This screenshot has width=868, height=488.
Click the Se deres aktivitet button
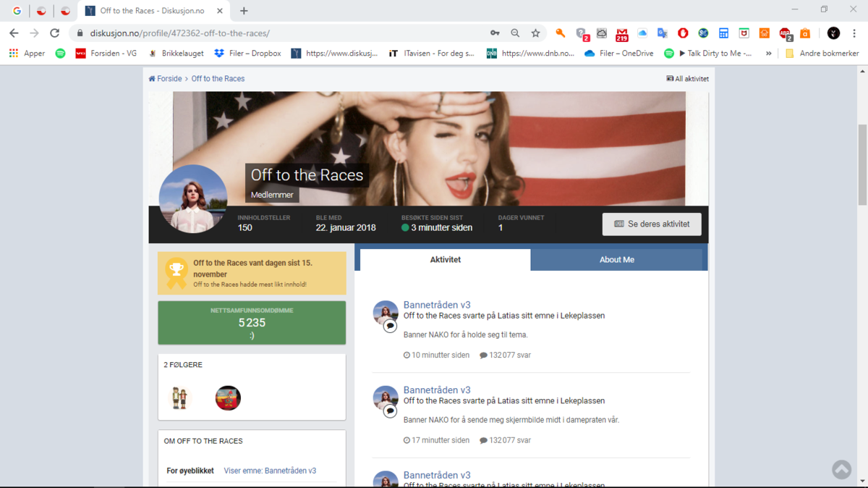coord(652,224)
